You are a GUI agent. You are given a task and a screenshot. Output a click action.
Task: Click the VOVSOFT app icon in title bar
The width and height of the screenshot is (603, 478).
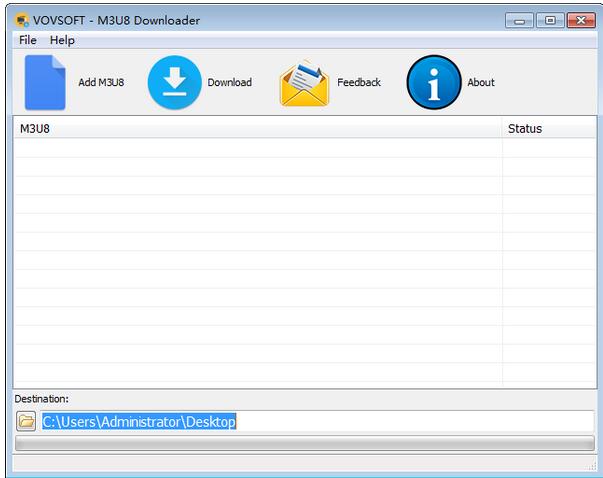click(22, 20)
